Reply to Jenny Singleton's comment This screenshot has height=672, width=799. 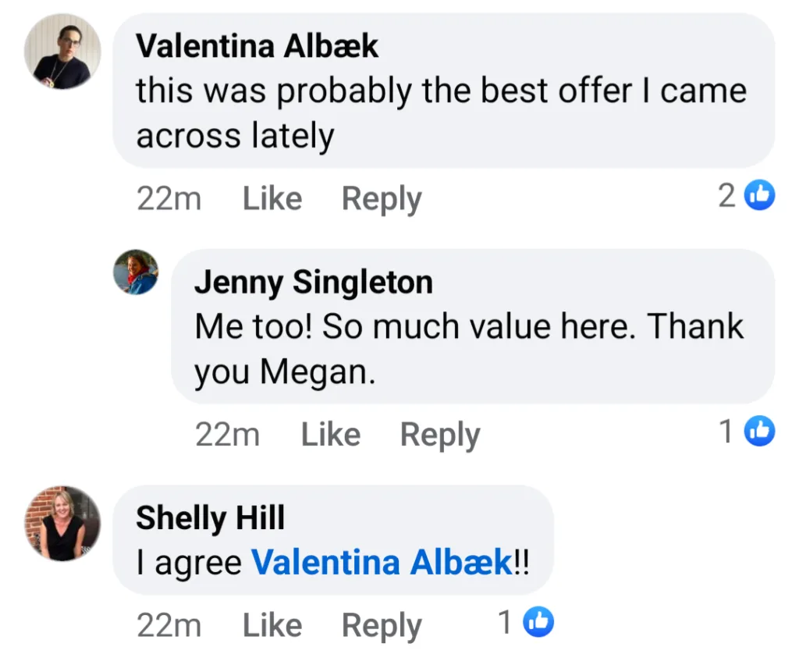pos(439,435)
